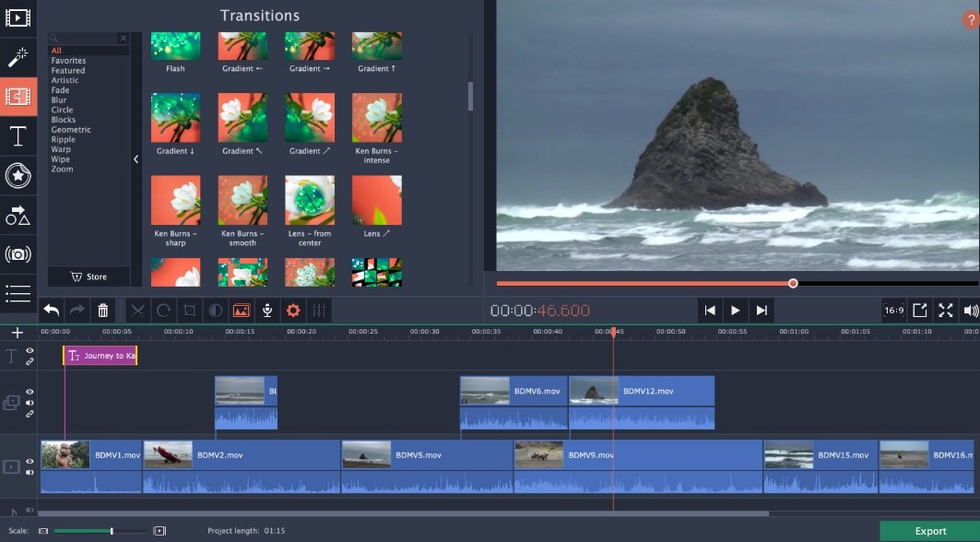
Task: Select the Ken Burns - smooth thumbnail
Action: click(x=242, y=201)
